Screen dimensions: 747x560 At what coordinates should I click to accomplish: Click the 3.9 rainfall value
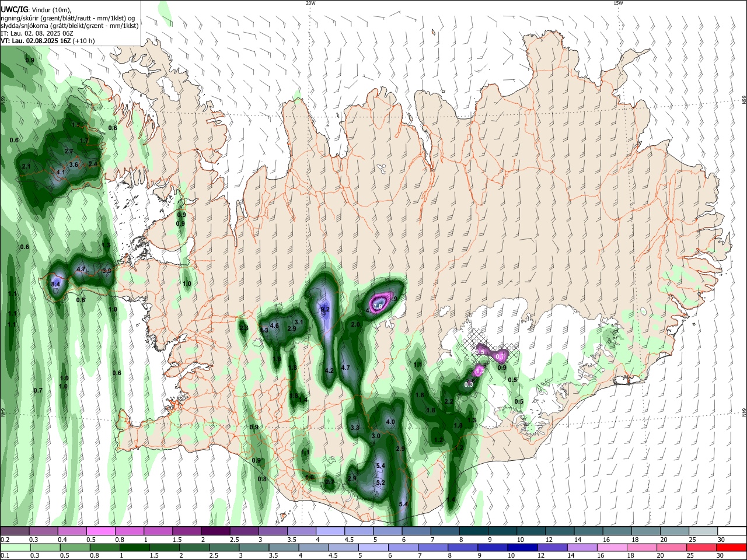point(107,271)
